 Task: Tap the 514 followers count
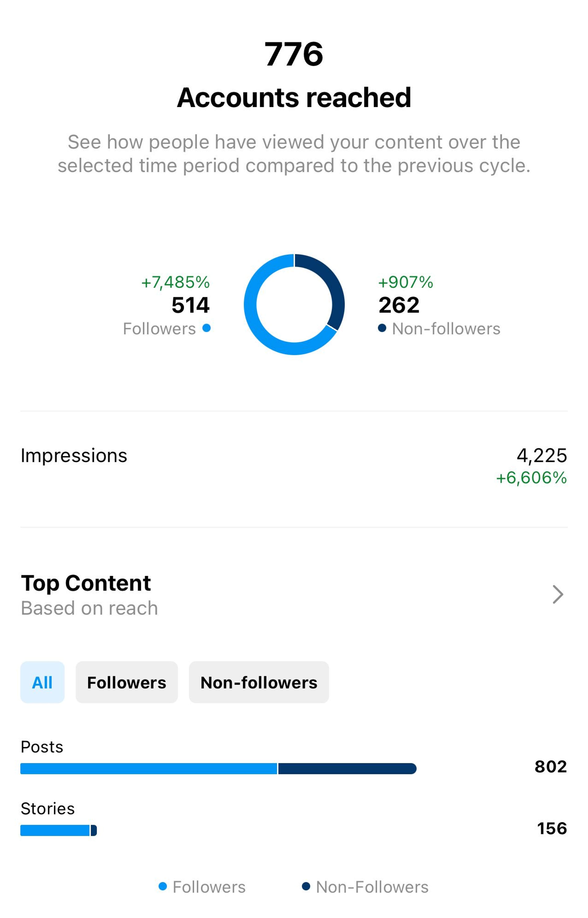190,305
